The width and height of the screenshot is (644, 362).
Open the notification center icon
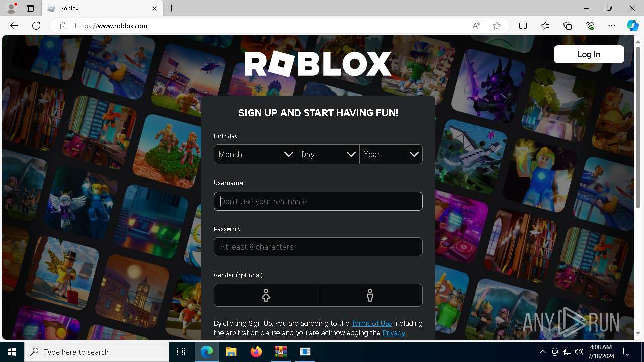coord(627,352)
